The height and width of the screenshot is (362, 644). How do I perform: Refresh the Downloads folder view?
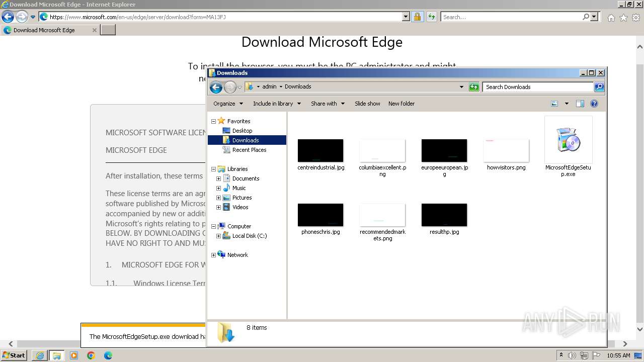tap(474, 87)
